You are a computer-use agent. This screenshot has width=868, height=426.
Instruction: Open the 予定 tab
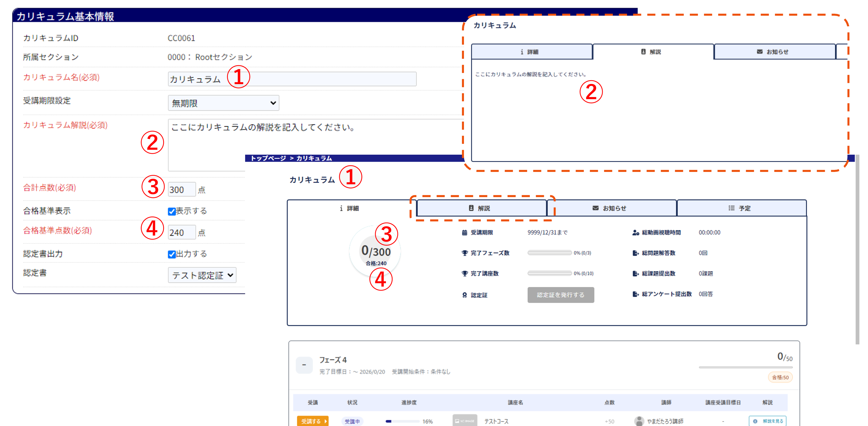(x=741, y=208)
